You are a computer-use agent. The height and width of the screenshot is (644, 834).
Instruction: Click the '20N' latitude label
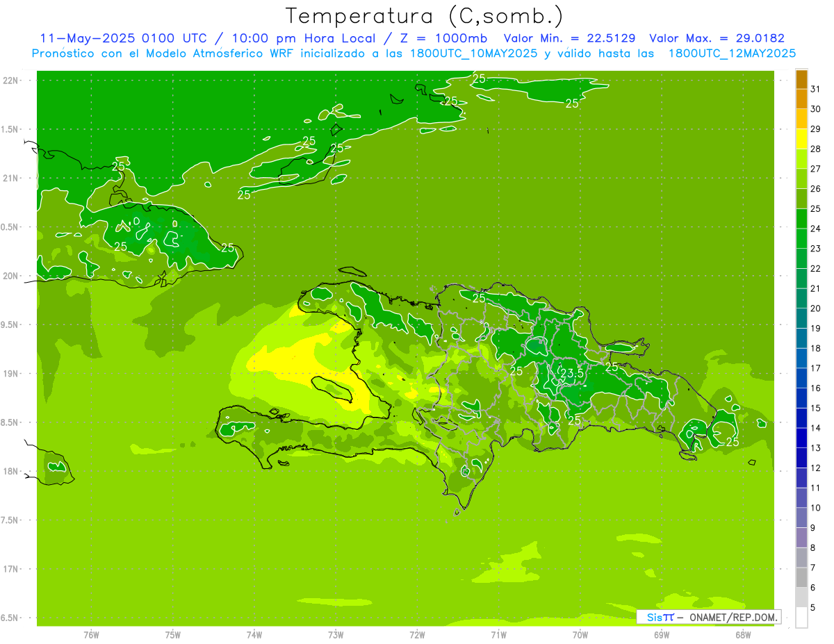[x=10, y=276]
